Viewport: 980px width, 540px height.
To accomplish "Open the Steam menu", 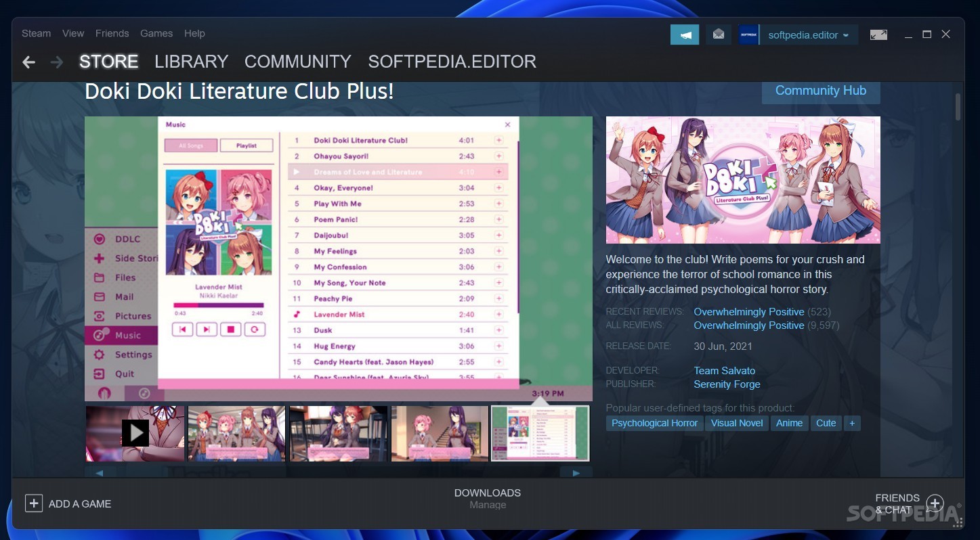I will click(36, 33).
